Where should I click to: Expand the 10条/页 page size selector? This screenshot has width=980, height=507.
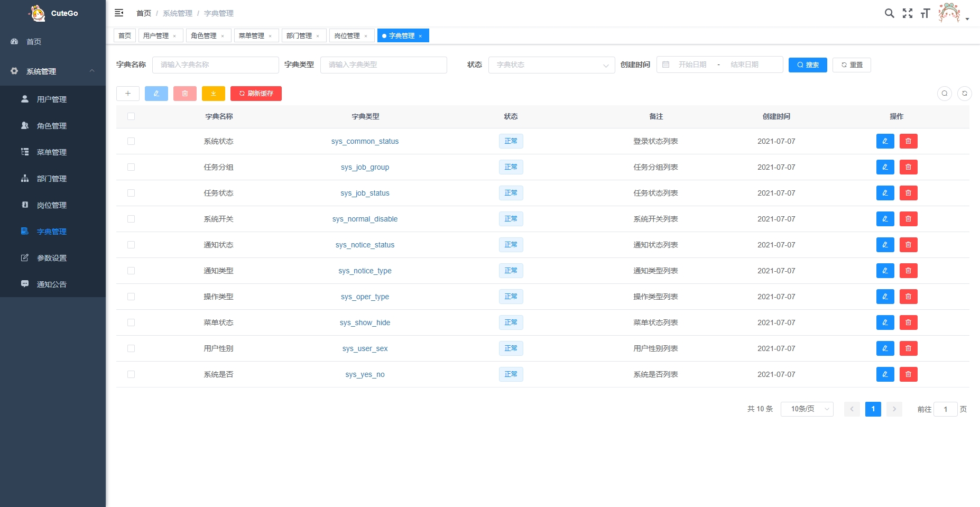807,409
